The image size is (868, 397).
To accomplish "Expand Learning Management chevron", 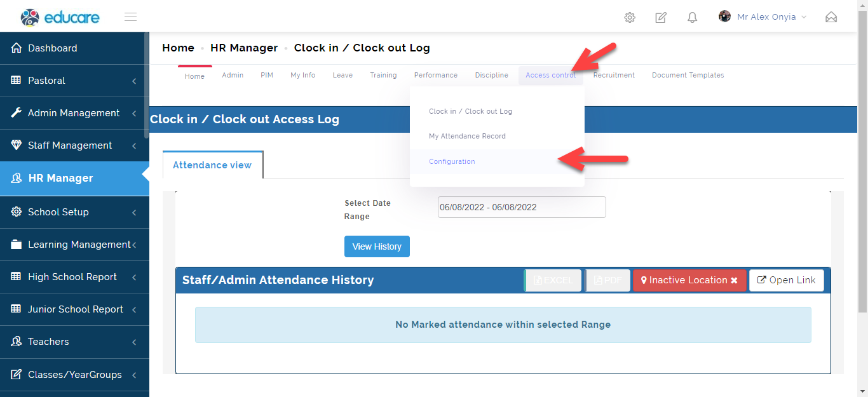I will point(134,245).
